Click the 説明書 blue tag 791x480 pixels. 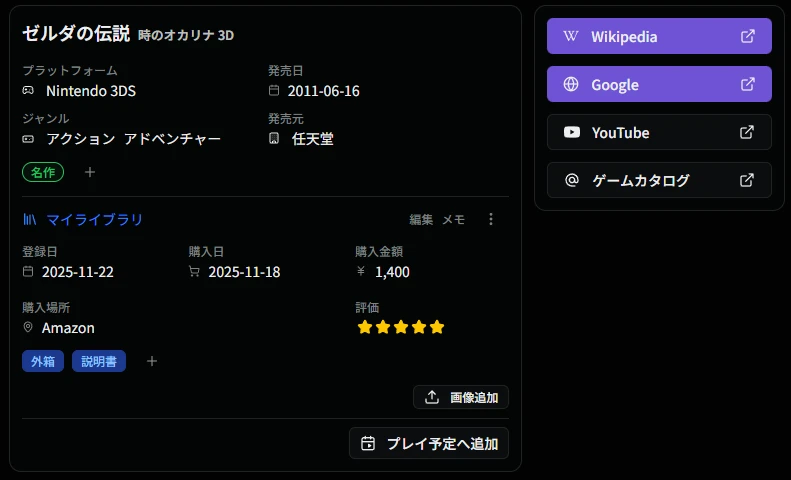coord(99,361)
